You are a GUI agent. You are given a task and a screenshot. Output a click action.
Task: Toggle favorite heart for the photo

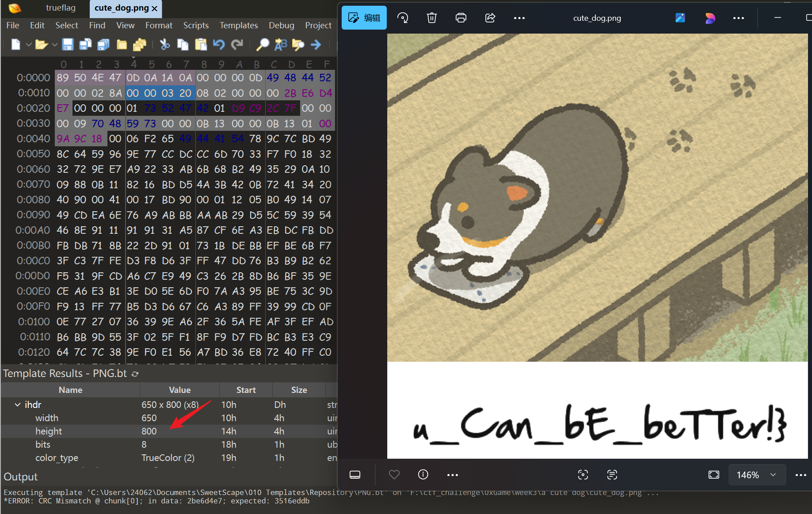(394, 475)
